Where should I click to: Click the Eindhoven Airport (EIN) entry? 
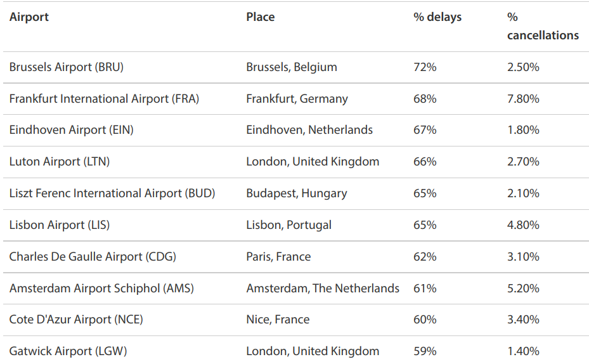click(71, 130)
